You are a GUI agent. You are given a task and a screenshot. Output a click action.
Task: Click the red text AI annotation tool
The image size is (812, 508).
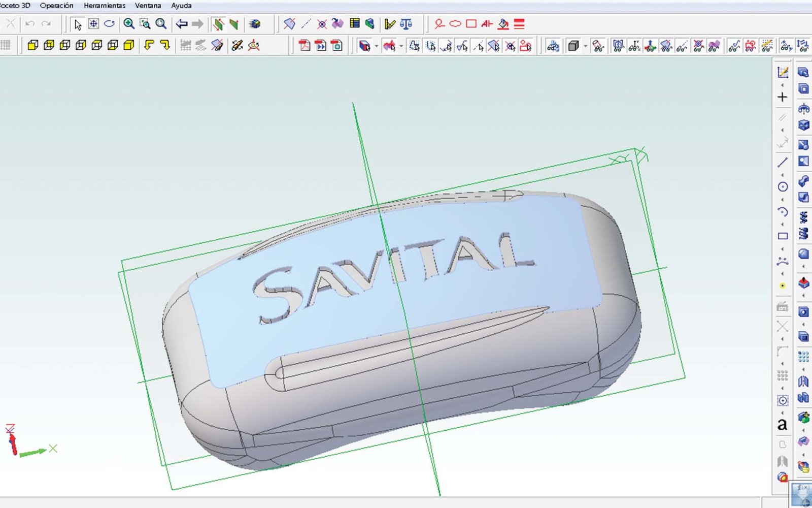point(487,24)
